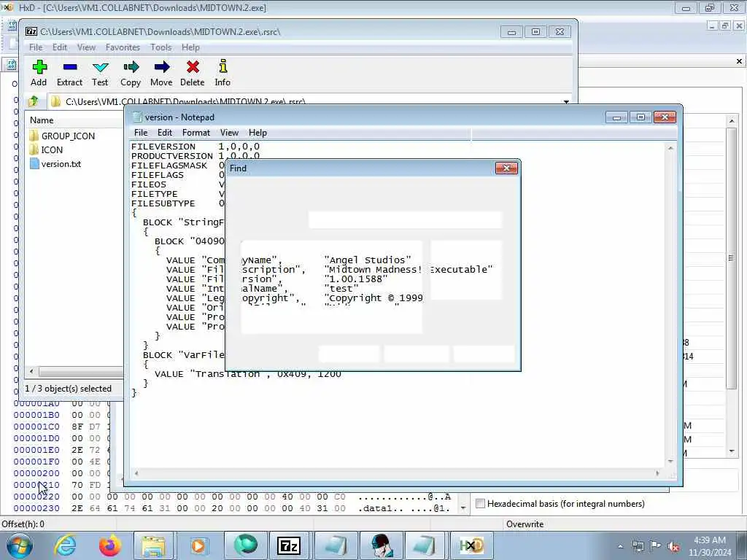Select version.txt in 7-Zip file list

(x=55, y=164)
